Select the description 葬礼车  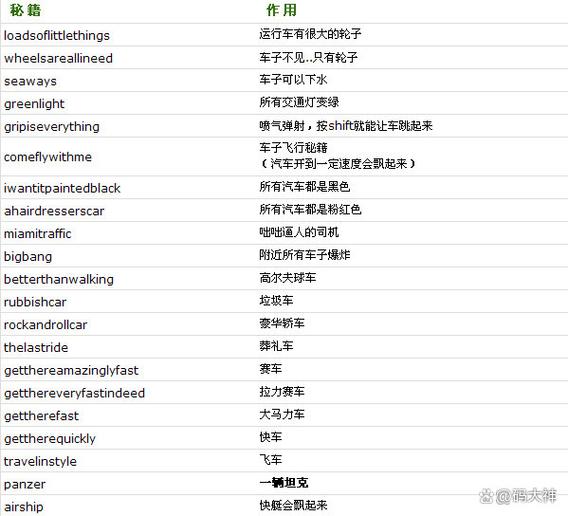pos(276,346)
